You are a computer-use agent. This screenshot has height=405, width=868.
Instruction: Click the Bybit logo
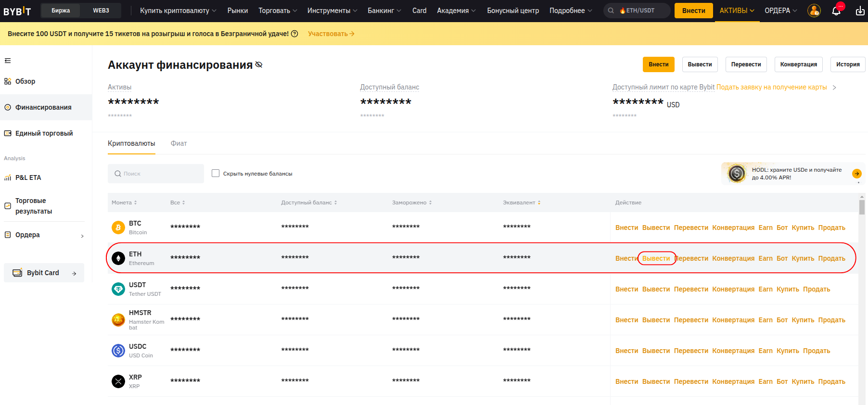pyautogui.click(x=17, y=11)
